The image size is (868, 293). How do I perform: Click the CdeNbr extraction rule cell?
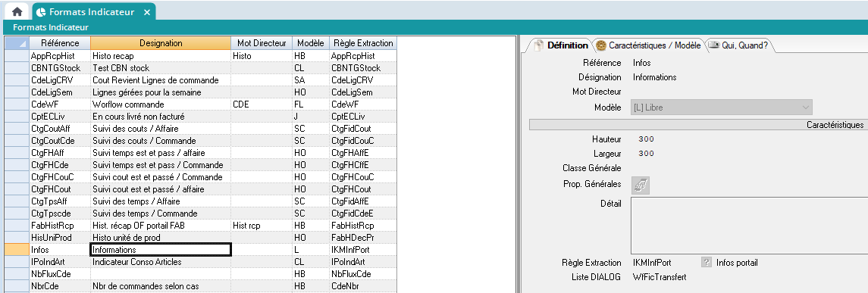pyautogui.click(x=362, y=286)
